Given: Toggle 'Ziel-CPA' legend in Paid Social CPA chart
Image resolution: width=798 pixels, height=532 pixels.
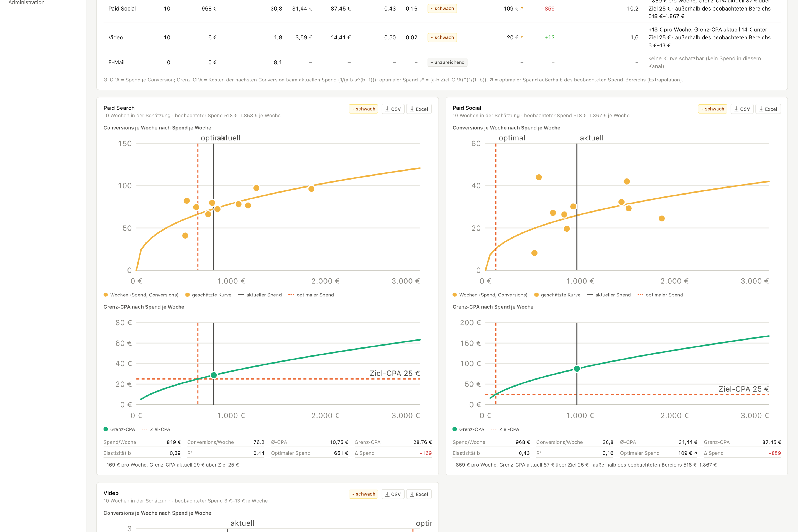Looking at the screenshot, I should pos(505,429).
